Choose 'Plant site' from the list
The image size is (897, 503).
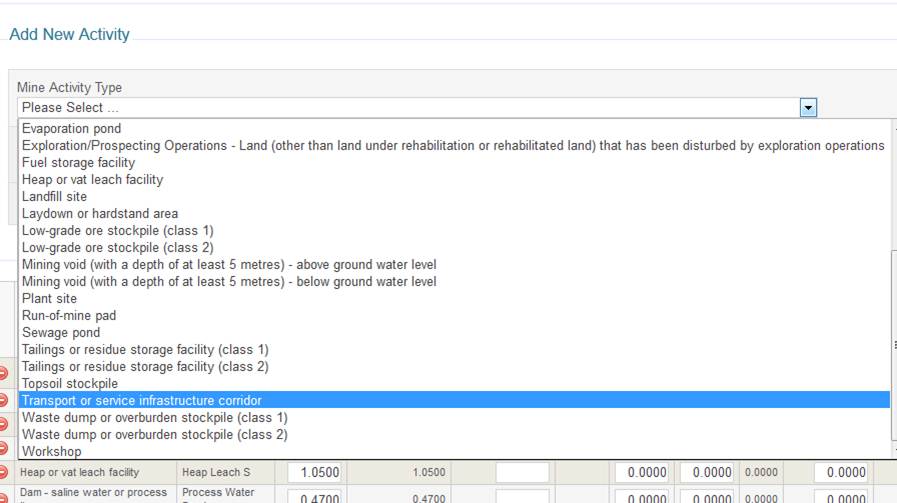point(49,299)
